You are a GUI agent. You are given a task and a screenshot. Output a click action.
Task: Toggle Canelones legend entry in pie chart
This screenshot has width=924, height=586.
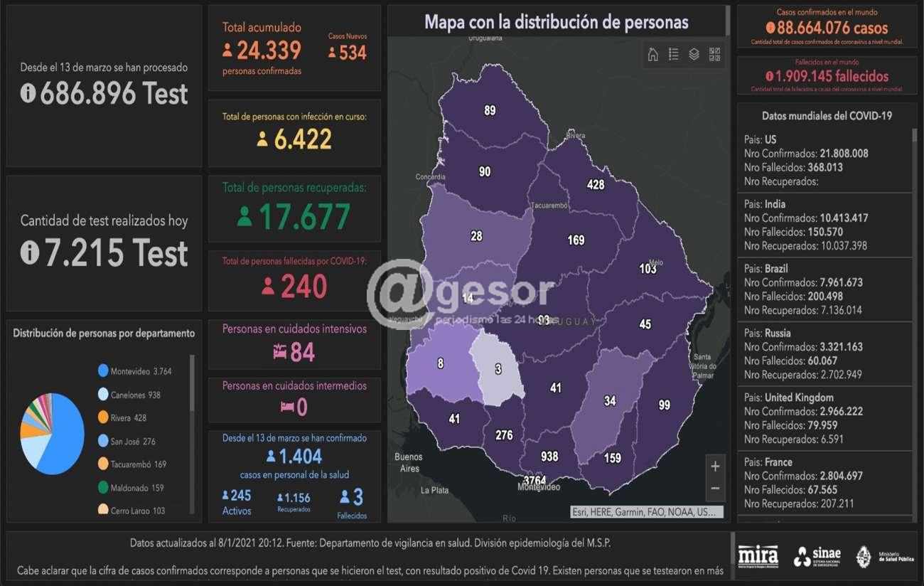(x=134, y=395)
